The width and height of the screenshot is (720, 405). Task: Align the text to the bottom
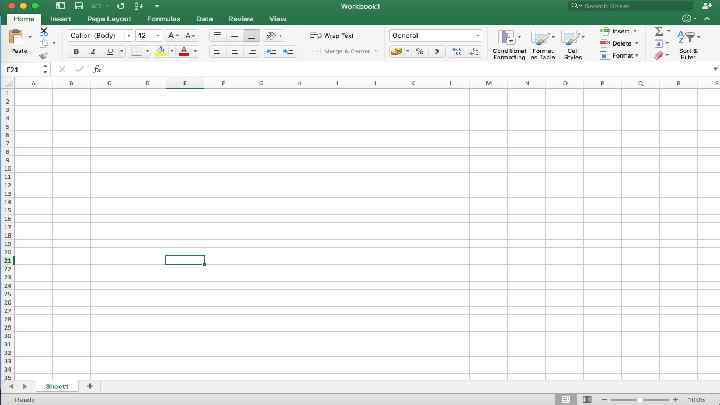(x=252, y=35)
